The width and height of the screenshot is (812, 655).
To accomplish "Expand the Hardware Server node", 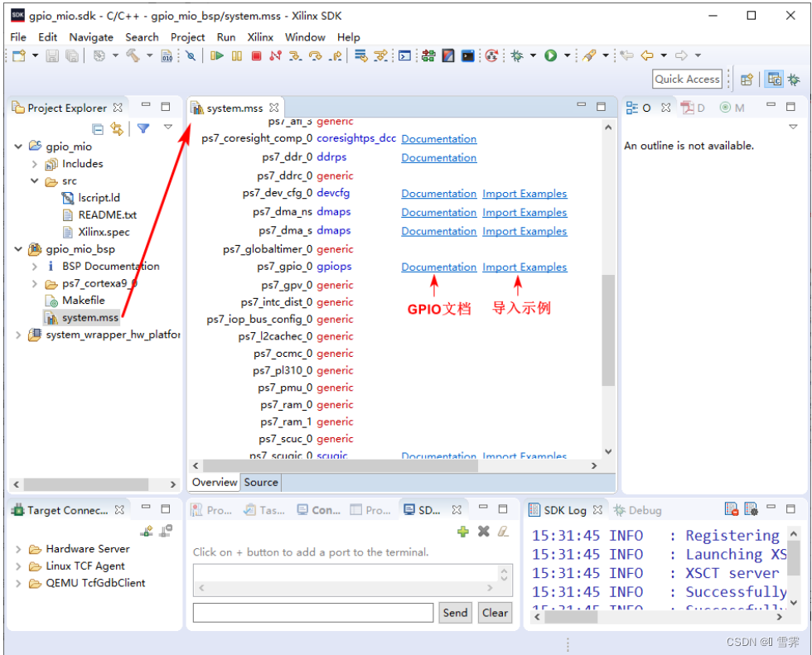I will (18, 549).
